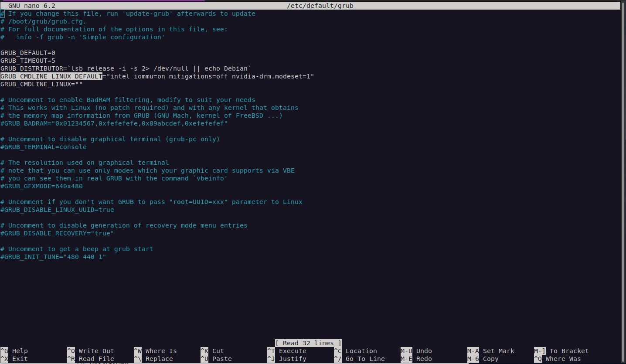Click the #GRUB_TERMINAL=console line
The height and width of the screenshot is (364, 626).
(44, 147)
